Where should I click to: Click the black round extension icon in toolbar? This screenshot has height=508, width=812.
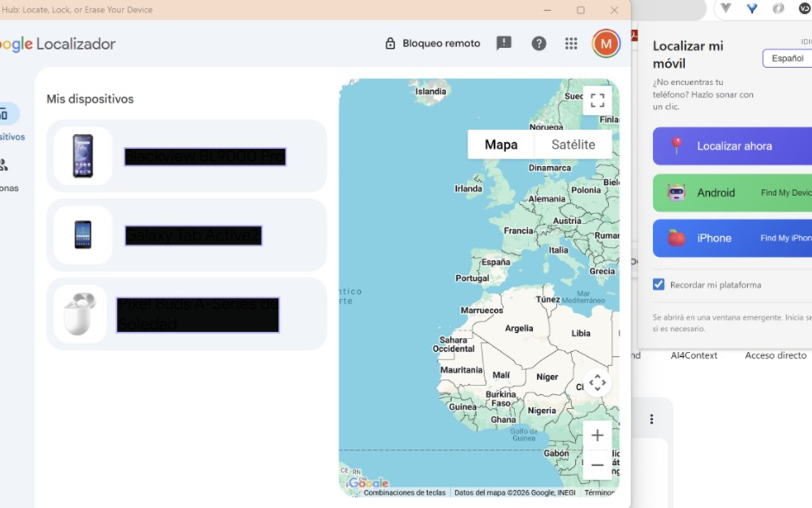pyautogui.click(x=804, y=9)
